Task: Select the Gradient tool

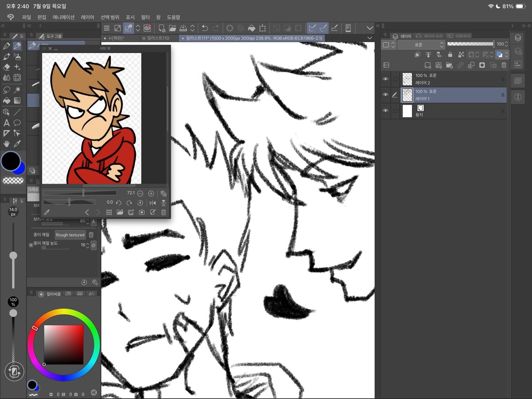Action: pos(17,101)
